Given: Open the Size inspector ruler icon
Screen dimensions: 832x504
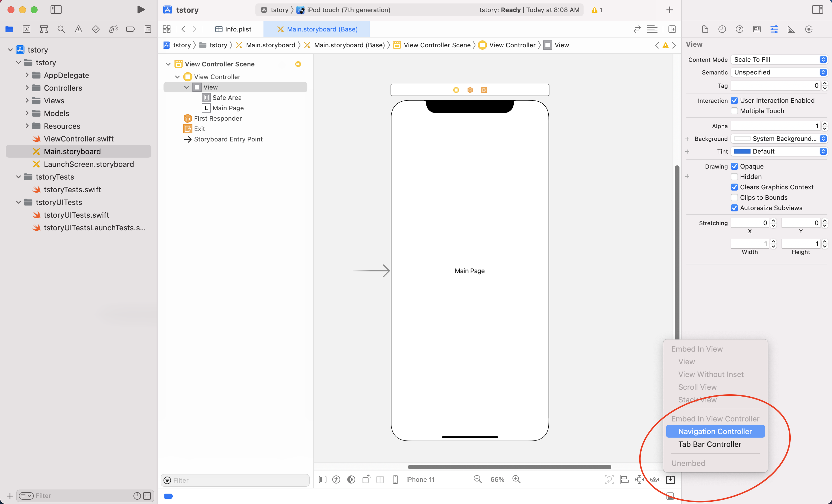Looking at the screenshot, I should [x=791, y=29].
